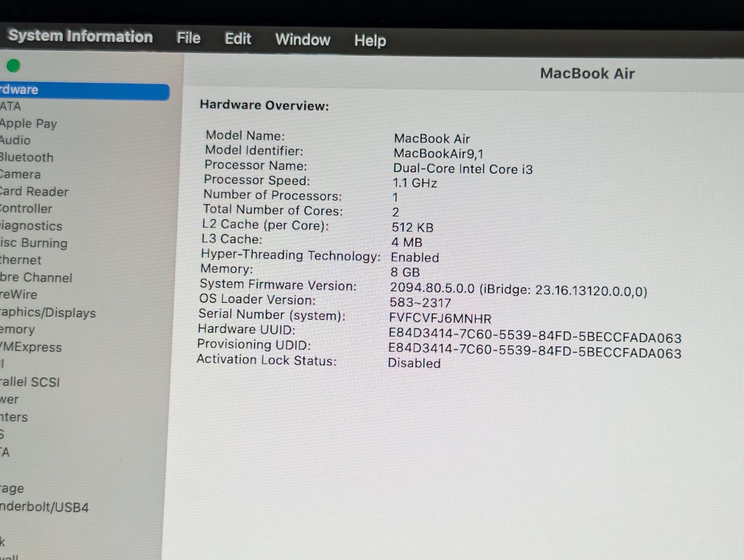Open Thunderbolt/USB4 section
The image size is (744, 560).
[45, 507]
